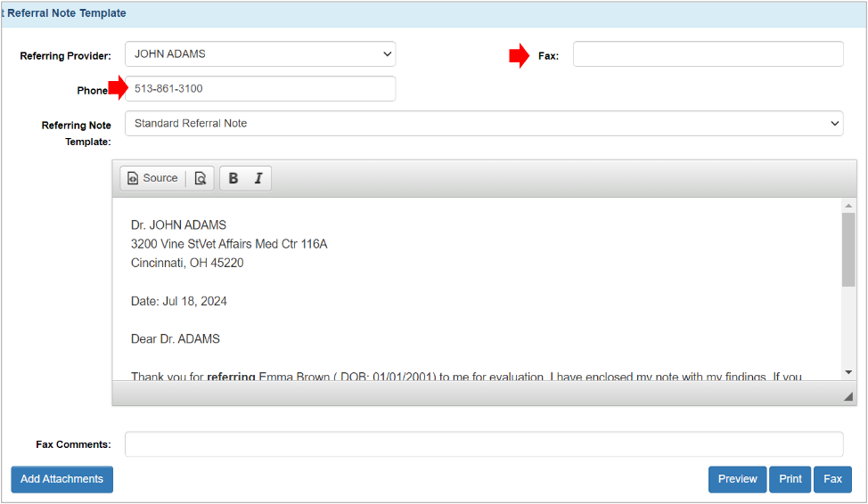868x504 pixels.
Task: Click the Fax Comments text field
Action: [484, 444]
